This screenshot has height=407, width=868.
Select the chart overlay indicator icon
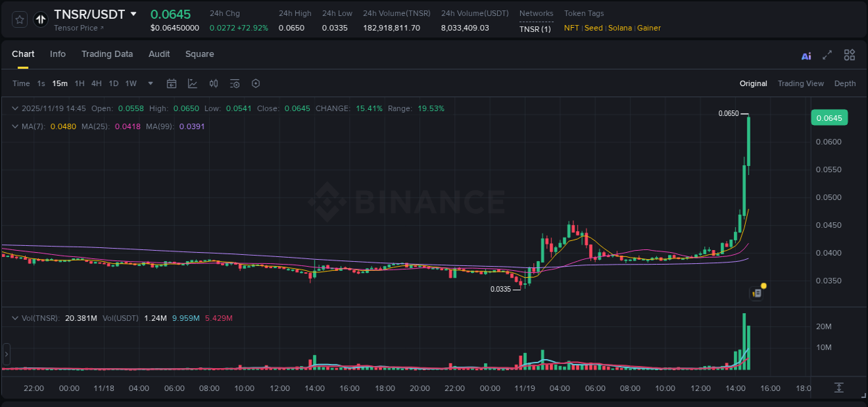point(192,83)
